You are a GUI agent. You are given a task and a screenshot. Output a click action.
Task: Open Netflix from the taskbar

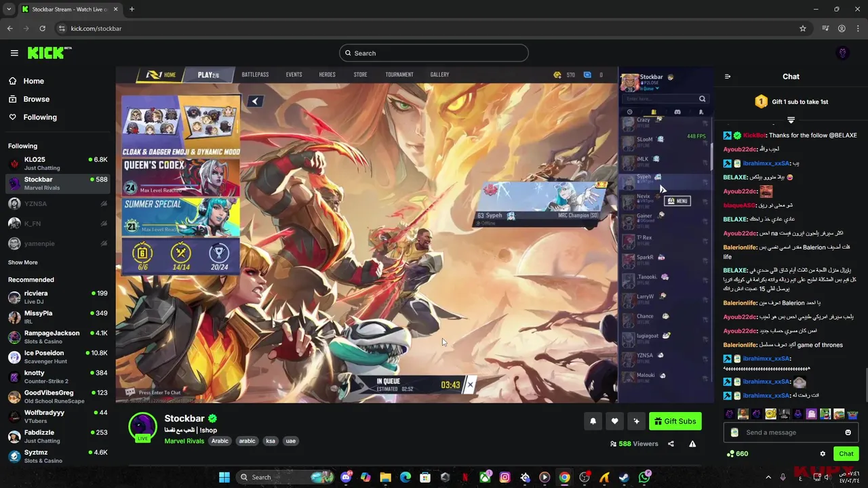point(465,477)
